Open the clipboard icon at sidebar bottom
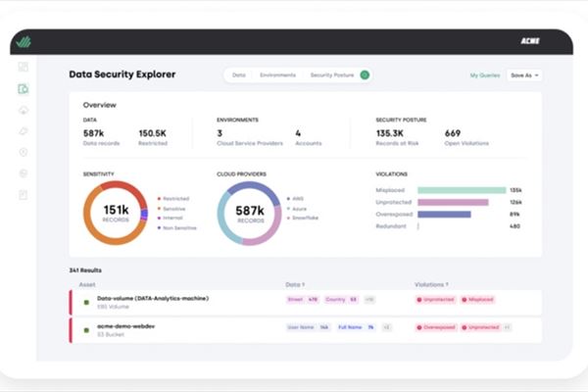The height and width of the screenshot is (392, 588). pyautogui.click(x=24, y=195)
